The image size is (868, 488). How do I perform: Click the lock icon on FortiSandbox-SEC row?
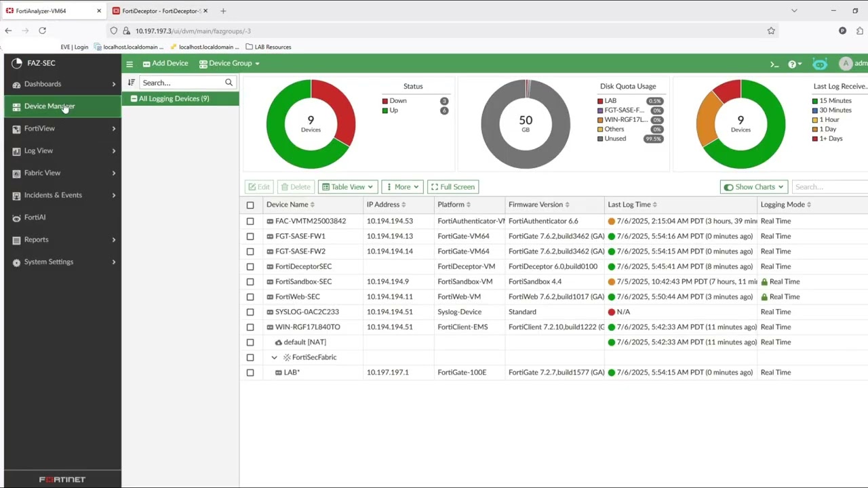coord(764,282)
